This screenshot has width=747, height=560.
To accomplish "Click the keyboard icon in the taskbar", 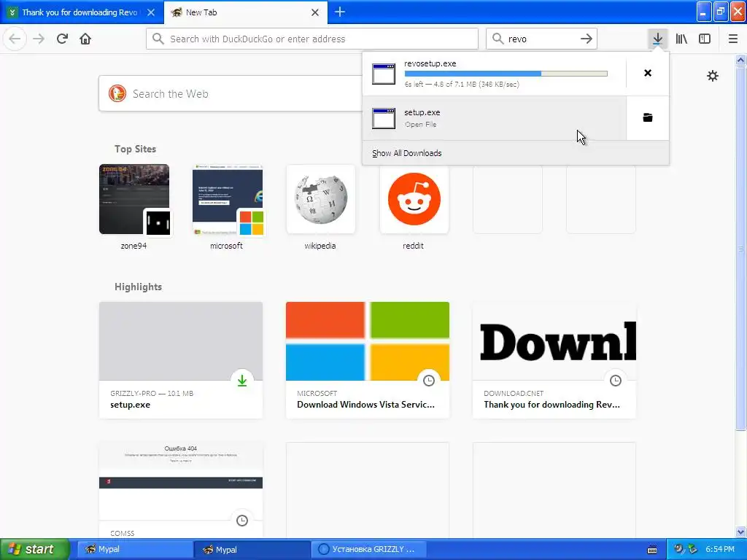I will point(652,550).
